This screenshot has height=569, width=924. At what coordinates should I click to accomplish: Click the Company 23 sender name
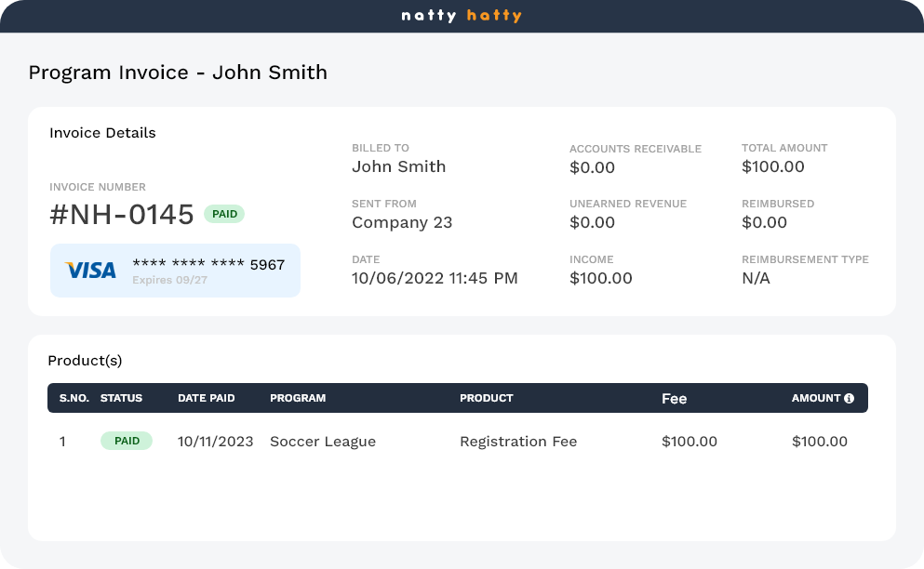click(x=401, y=222)
